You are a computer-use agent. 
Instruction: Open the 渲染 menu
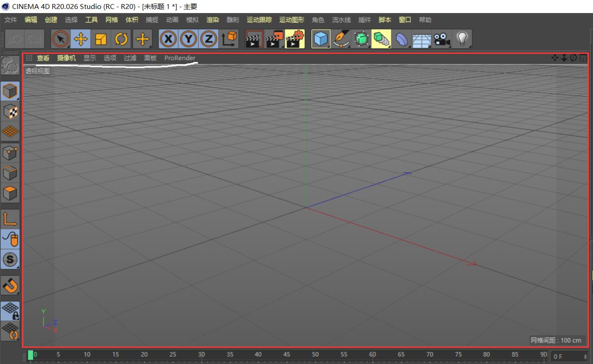(213, 20)
